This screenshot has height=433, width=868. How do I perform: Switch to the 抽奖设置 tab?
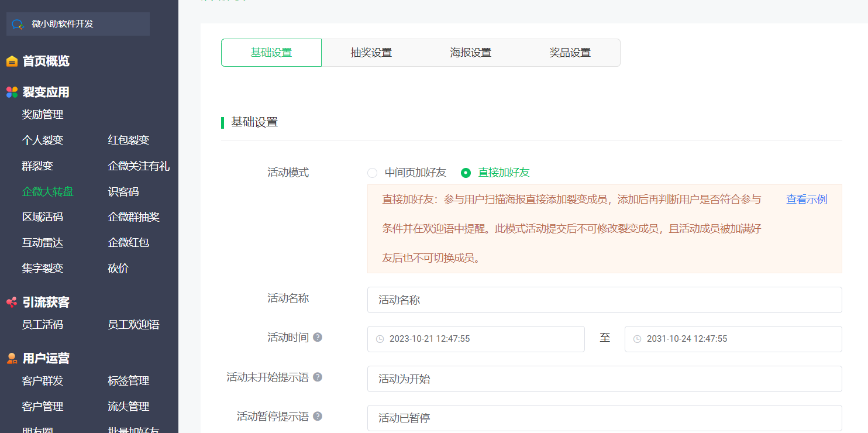371,53
